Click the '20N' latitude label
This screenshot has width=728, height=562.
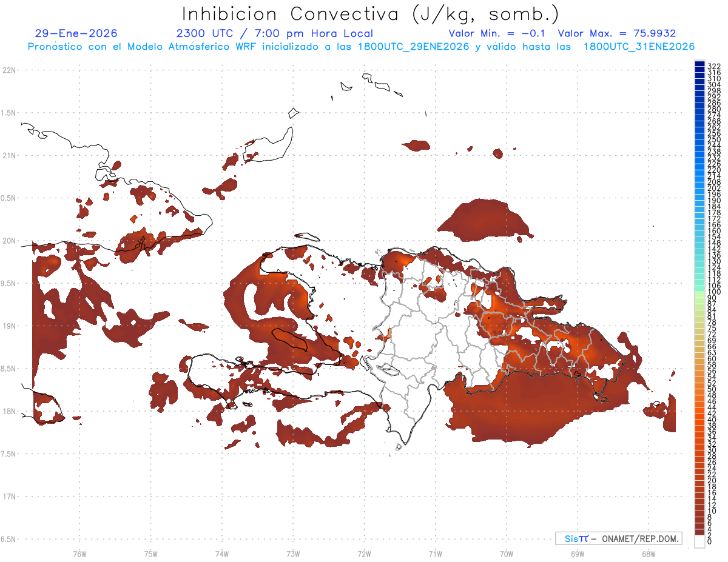9,241
